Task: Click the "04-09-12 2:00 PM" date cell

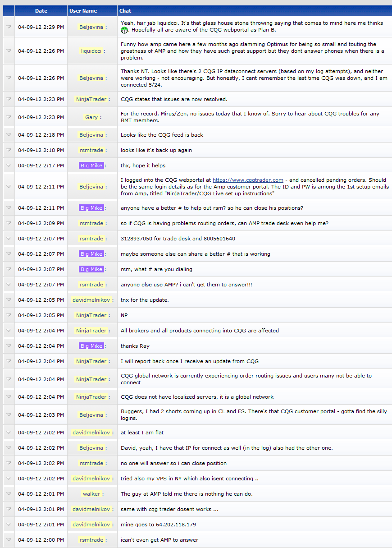Action: tap(41, 540)
